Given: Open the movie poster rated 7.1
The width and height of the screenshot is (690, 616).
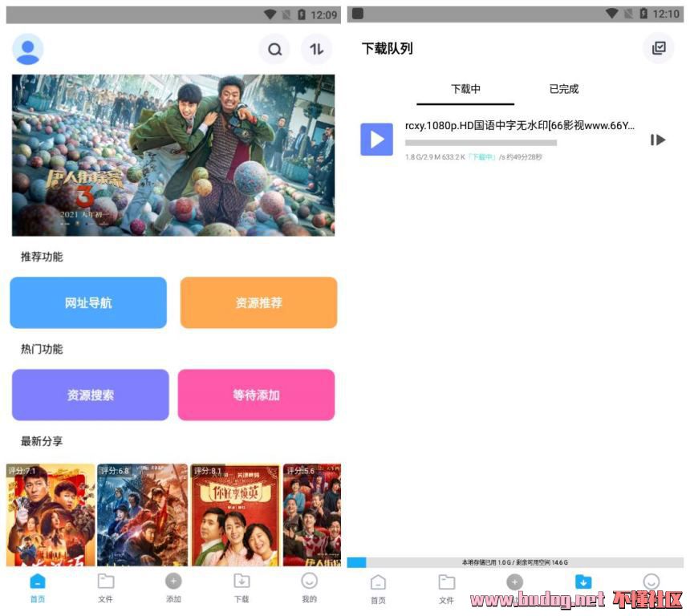Looking at the screenshot, I should [51, 514].
